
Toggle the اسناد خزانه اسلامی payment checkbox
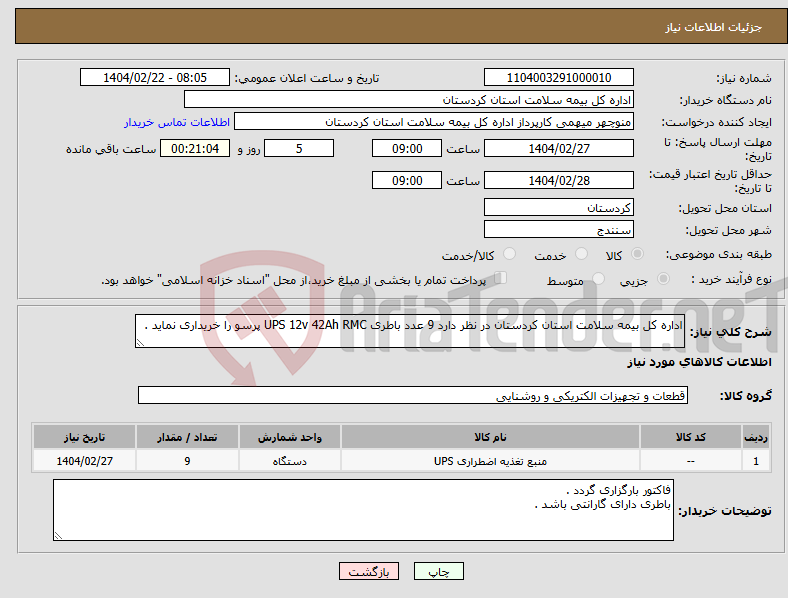pyautogui.click(x=500, y=278)
